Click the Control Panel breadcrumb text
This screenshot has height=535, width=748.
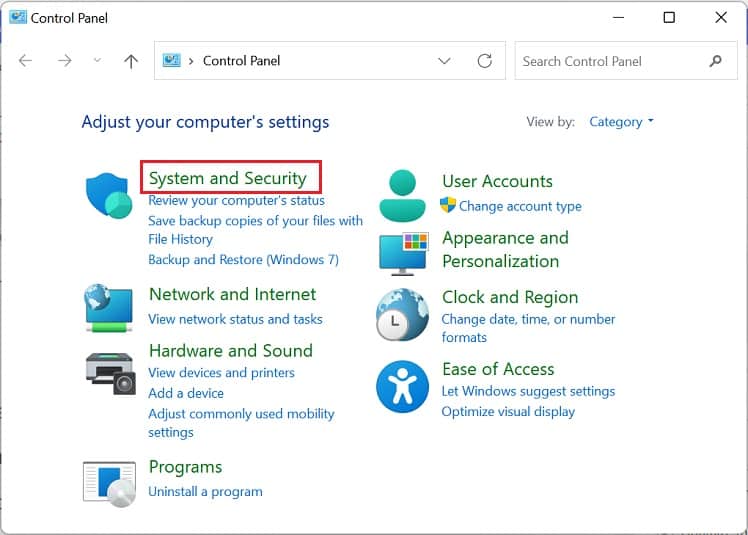point(241,61)
